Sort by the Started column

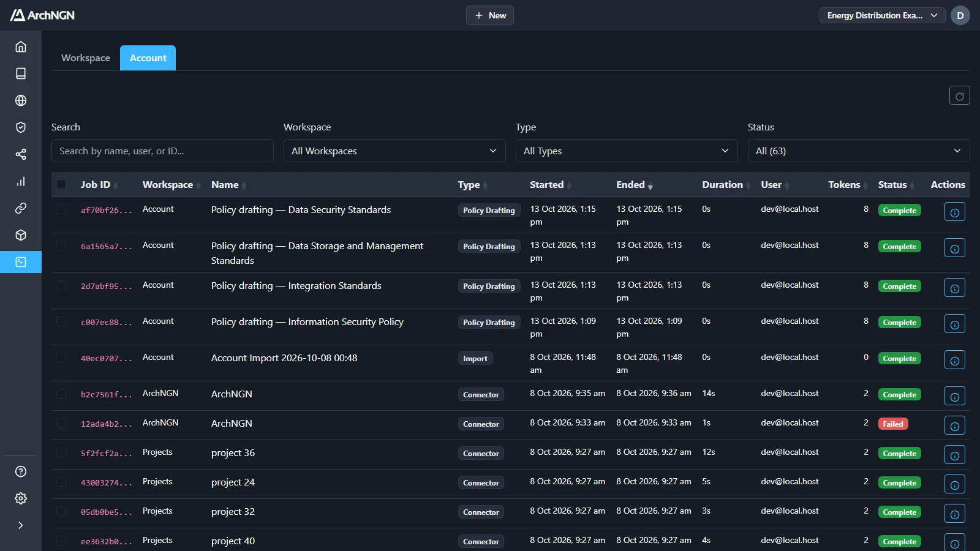(x=550, y=185)
